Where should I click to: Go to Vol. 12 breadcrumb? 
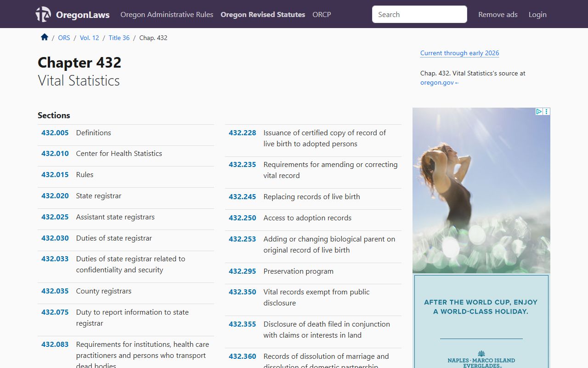click(89, 38)
